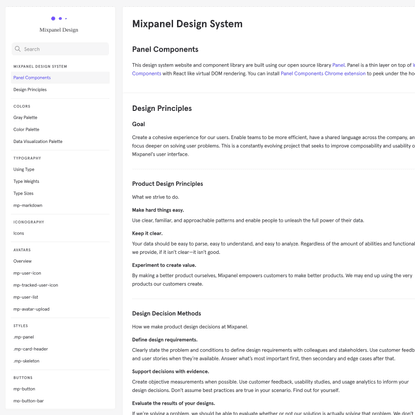Click the 'Keep it clear.' text
The image size is (415, 415).
147,233
